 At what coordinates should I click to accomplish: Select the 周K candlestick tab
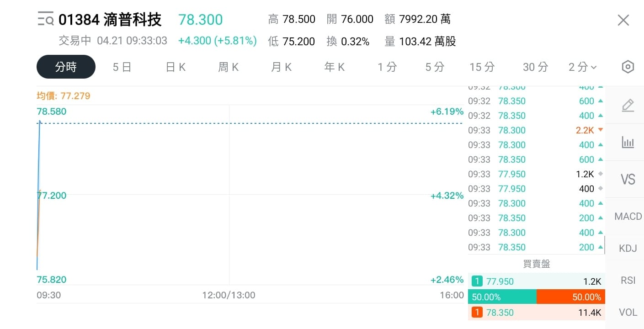(x=229, y=67)
